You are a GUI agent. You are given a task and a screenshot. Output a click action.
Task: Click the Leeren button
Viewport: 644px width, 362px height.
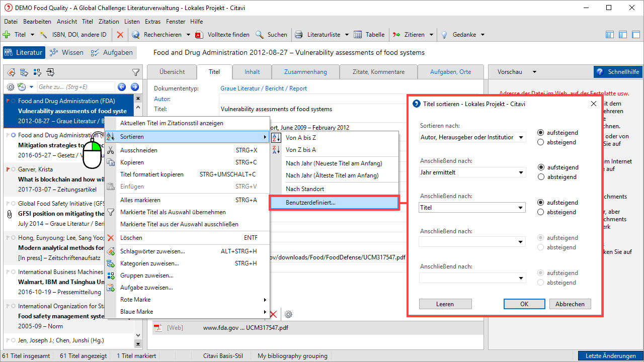[445, 304]
